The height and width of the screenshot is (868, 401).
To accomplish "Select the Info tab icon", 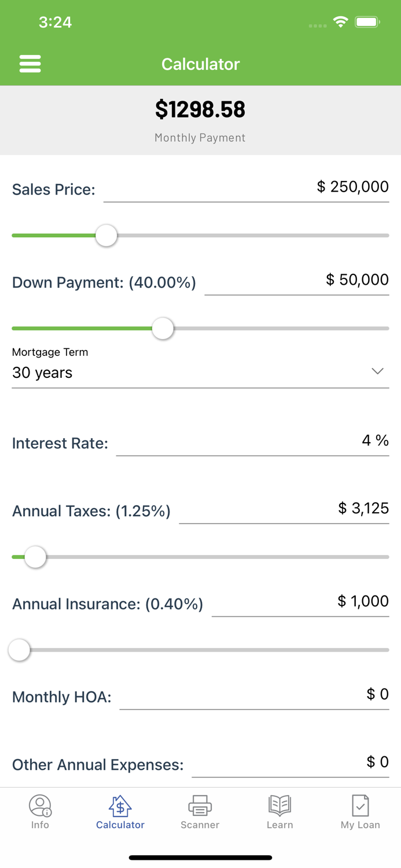I will tap(40, 806).
